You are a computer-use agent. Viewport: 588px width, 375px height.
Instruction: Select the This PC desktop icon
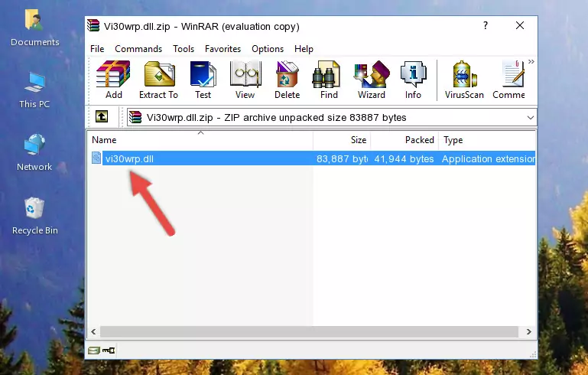[34, 90]
